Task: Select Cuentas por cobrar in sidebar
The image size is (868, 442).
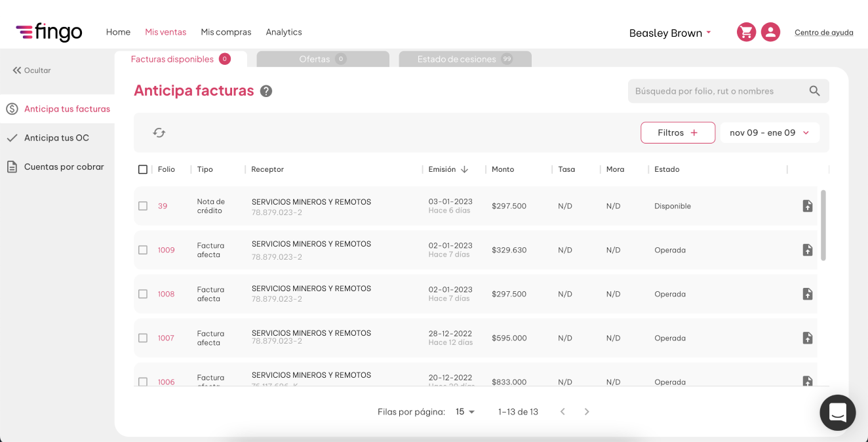Action: click(58, 167)
